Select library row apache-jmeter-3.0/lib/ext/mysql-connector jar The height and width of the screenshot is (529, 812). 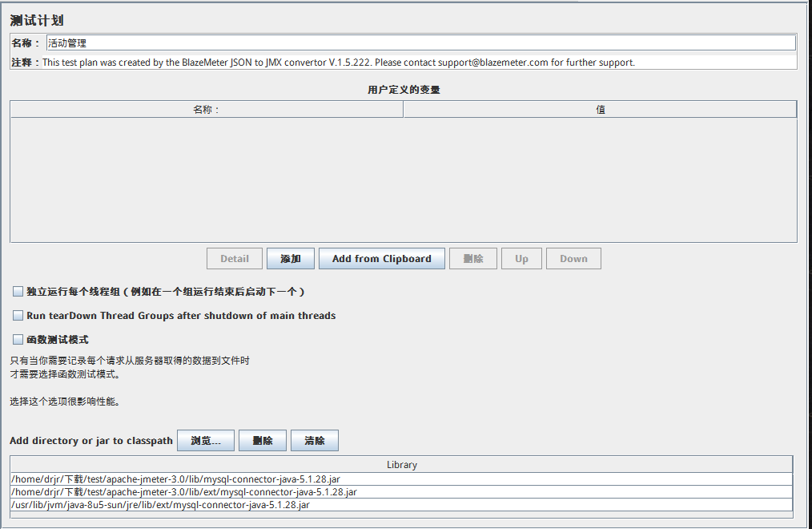[x=401, y=492]
